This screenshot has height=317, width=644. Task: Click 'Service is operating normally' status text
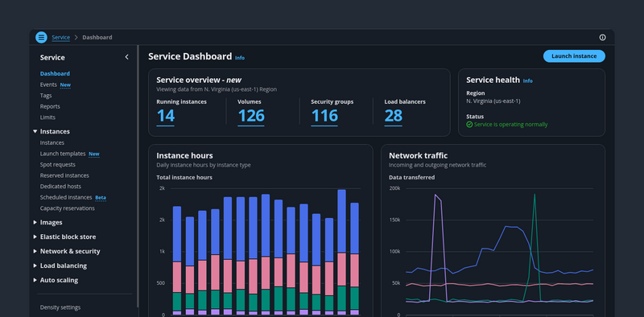[x=510, y=125]
